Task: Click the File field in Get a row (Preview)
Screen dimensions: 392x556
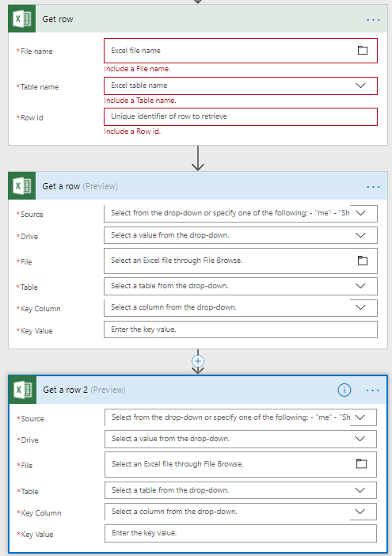Action: click(240, 261)
